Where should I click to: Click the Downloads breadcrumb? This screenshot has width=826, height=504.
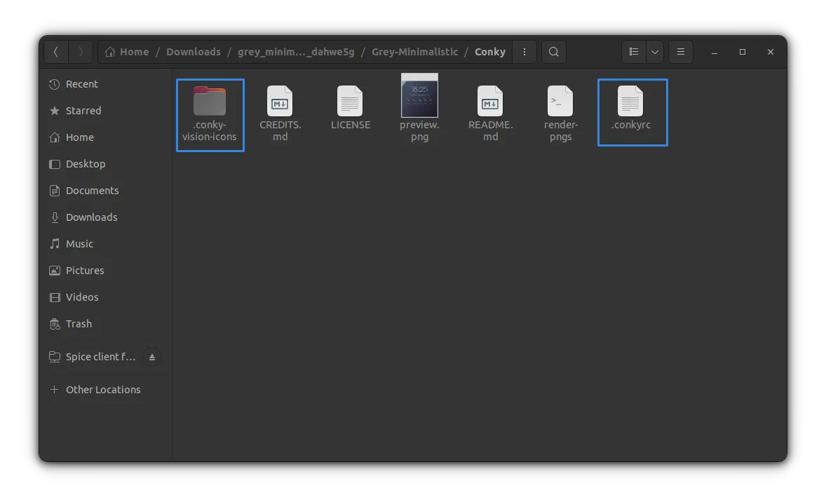(194, 51)
